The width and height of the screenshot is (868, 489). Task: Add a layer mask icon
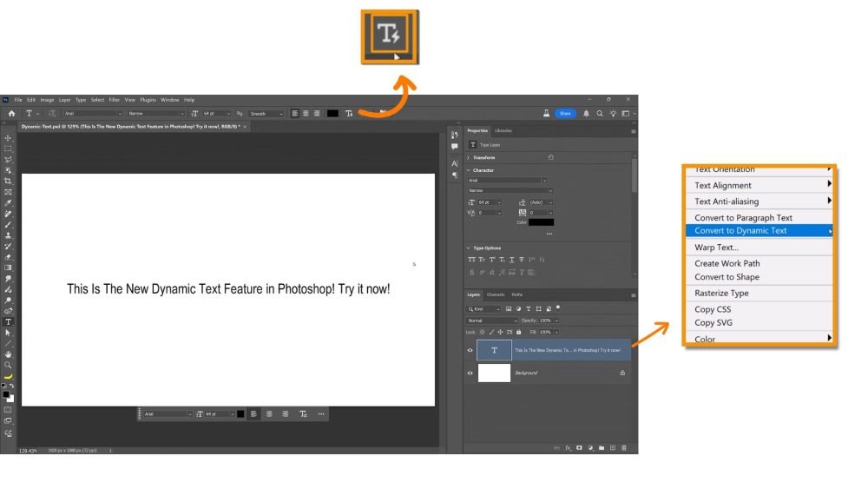(x=579, y=448)
